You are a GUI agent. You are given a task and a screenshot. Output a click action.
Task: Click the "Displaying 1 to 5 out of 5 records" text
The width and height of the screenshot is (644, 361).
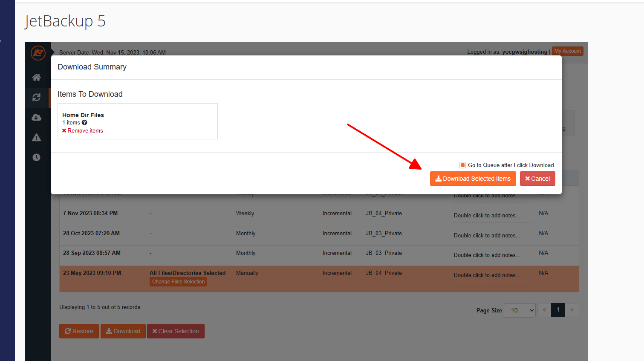[100, 307]
